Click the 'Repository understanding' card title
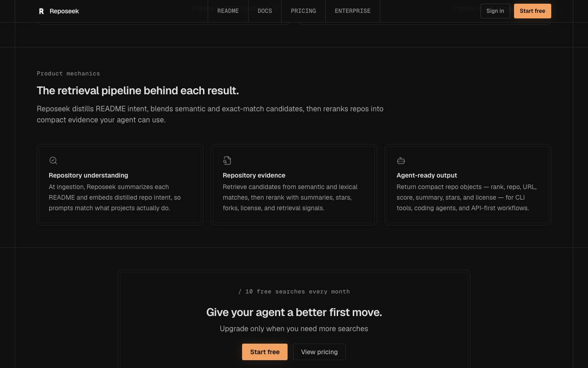The image size is (588, 368). (88, 175)
